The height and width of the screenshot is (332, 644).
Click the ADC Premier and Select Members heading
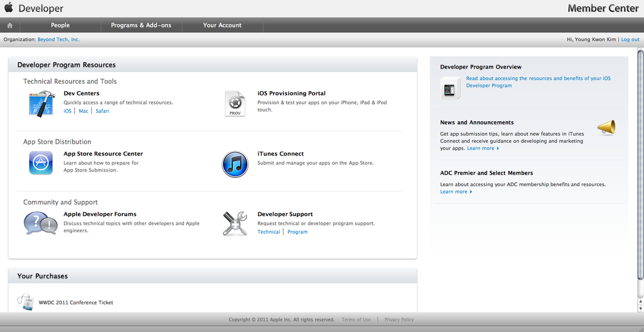[487, 173]
